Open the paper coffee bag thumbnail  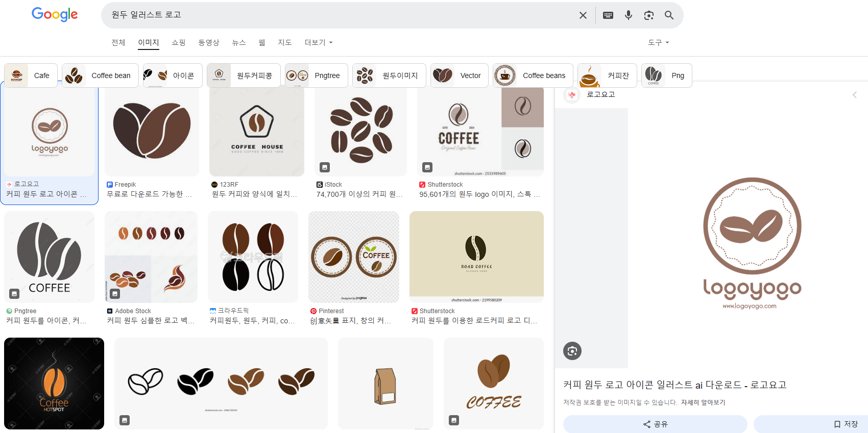[x=385, y=384]
